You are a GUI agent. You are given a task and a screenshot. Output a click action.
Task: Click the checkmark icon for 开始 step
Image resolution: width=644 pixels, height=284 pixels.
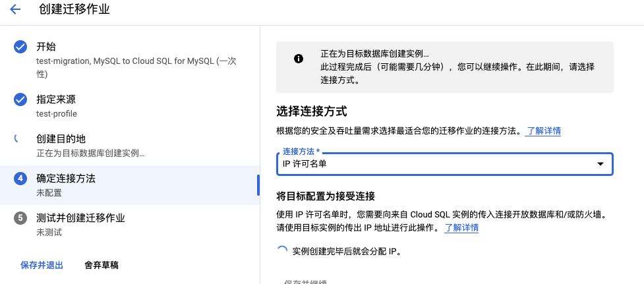[x=20, y=47]
